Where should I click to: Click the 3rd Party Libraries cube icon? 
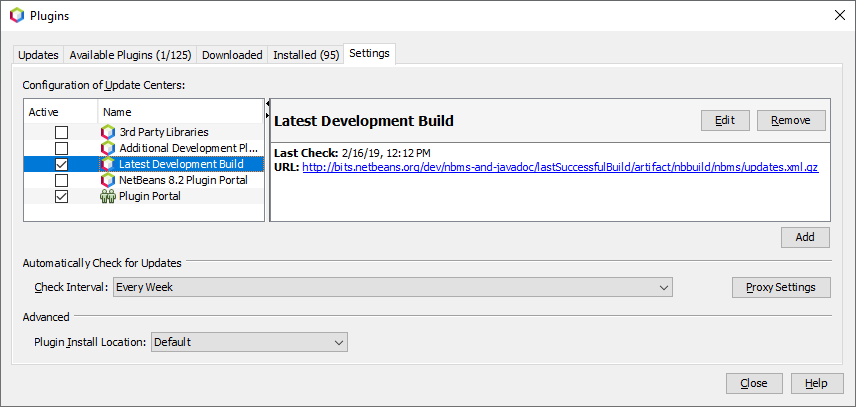pos(108,132)
